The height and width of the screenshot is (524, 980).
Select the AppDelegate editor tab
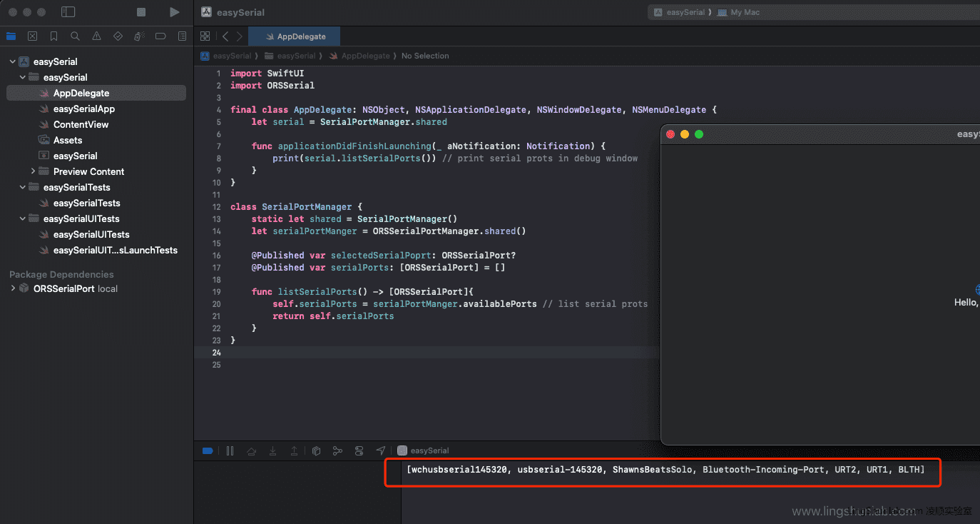295,36
